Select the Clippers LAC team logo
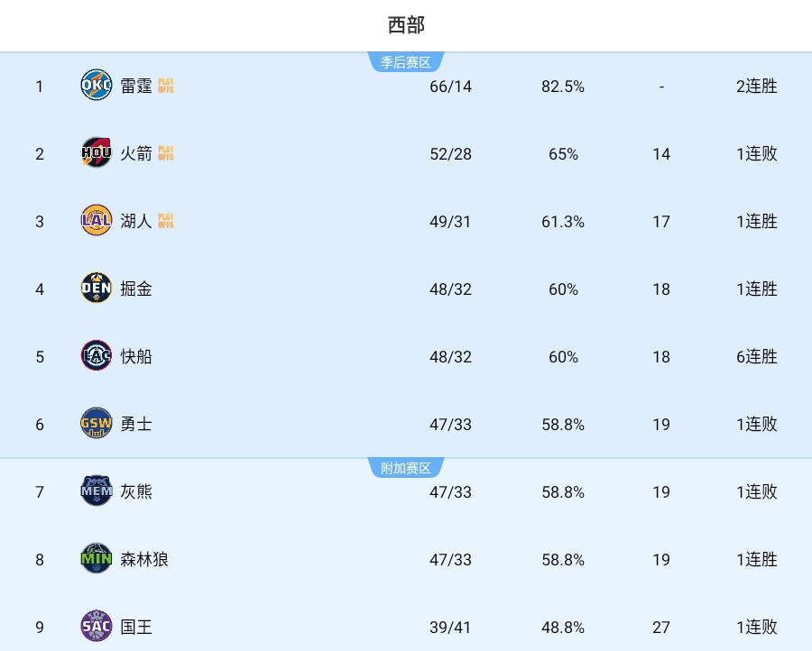This screenshot has width=812, height=651. coord(97,356)
